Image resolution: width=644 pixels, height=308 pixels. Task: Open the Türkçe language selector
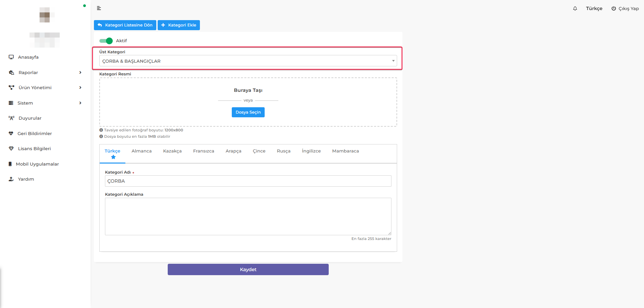pos(594,9)
